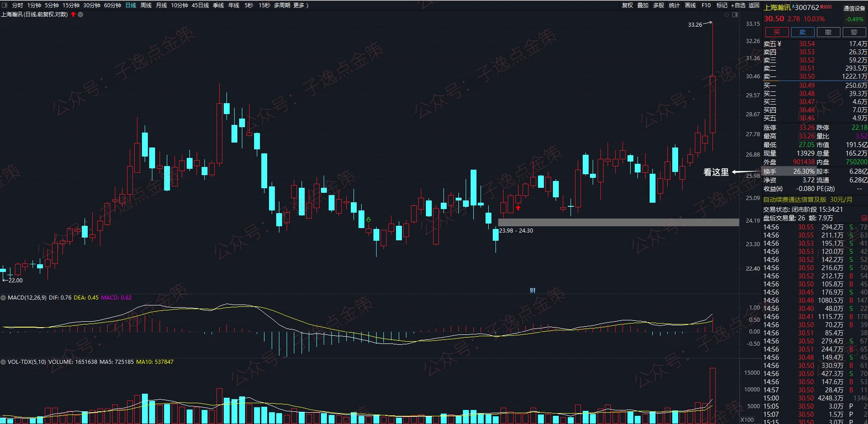
Task: Toggle the left sidebar panel icon
Action: coord(5,5)
